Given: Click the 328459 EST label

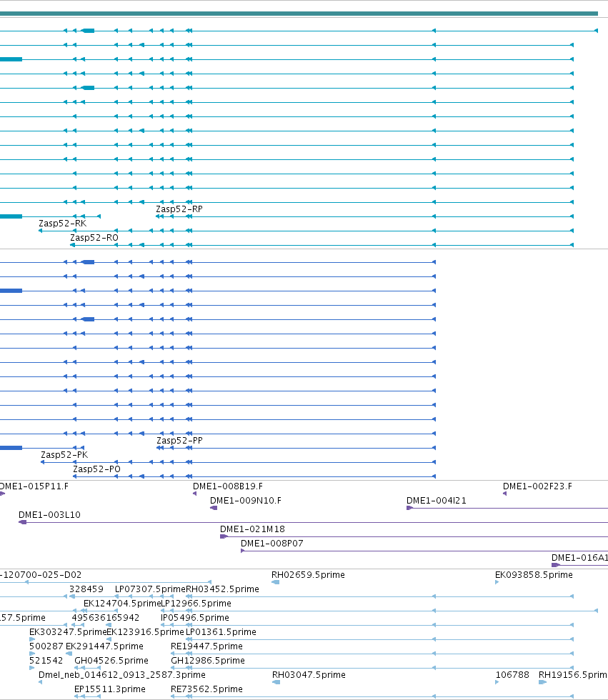Looking at the screenshot, I should 86,589.
